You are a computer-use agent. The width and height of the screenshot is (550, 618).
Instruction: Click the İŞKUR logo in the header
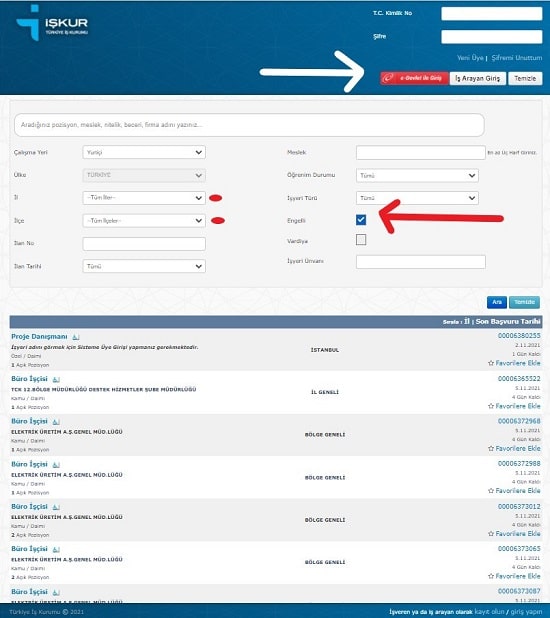pyautogui.click(x=52, y=23)
